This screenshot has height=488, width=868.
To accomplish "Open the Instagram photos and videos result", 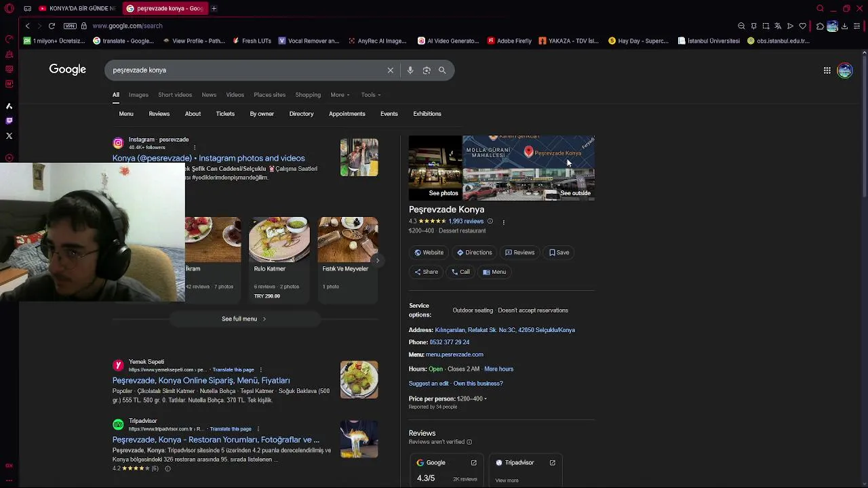I will point(209,158).
